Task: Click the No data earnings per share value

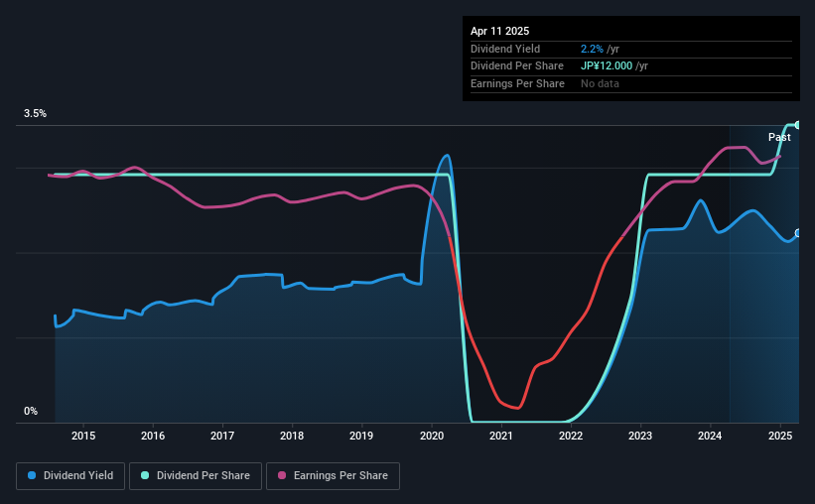Action: (600, 83)
